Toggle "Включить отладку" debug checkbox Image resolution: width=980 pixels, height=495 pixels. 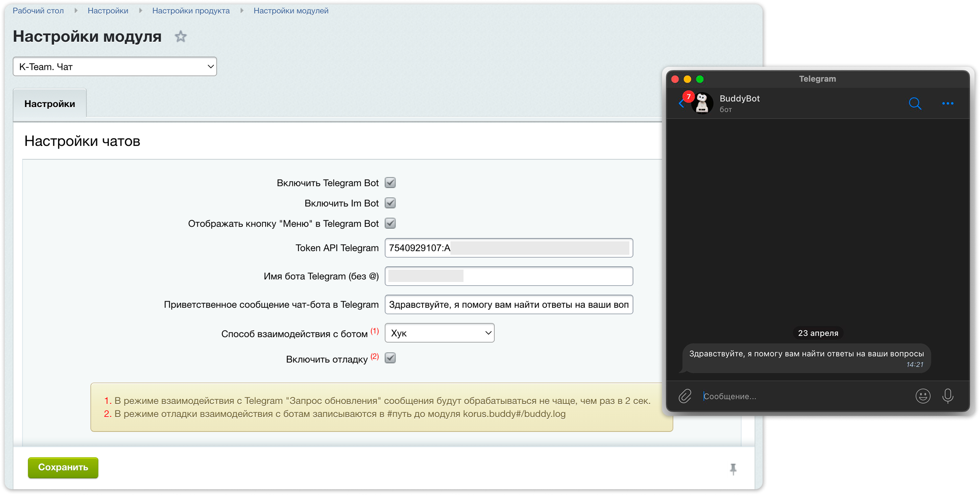[x=390, y=358]
